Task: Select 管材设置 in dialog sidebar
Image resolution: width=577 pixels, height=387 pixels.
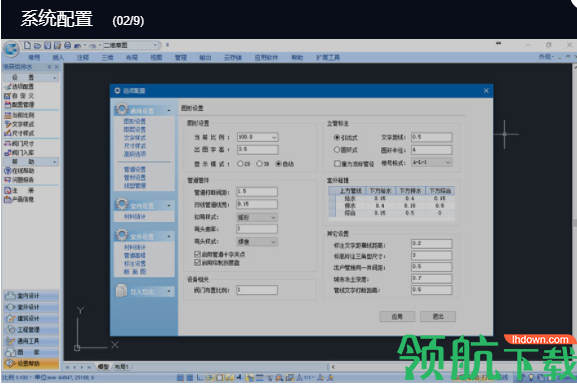Action: tap(135, 178)
